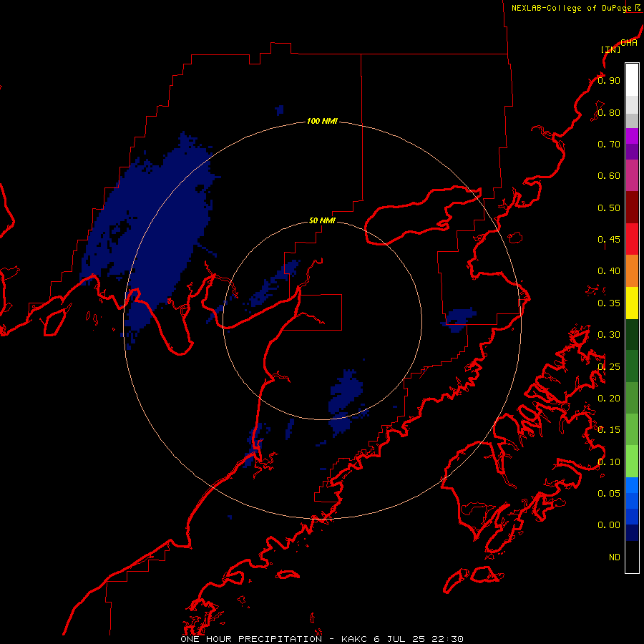Click the 0.10 legend value
The height and width of the screenshot is (644, 644).
609,462
